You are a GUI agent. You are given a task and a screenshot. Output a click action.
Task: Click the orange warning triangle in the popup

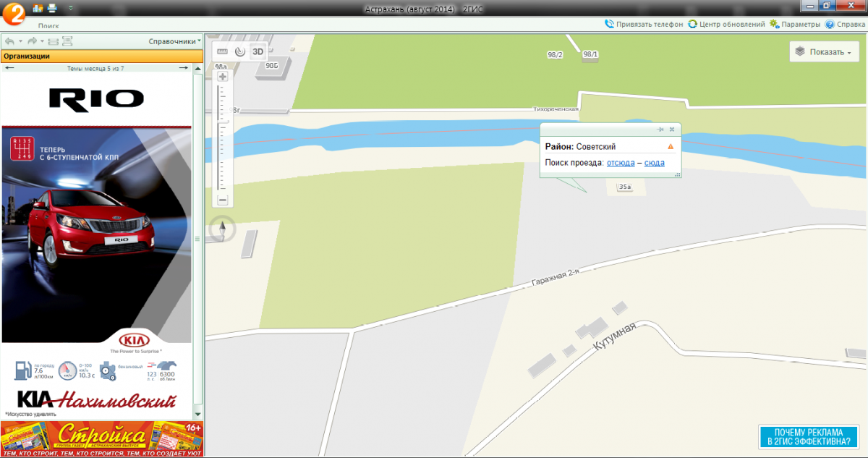[x=671, y=147]
